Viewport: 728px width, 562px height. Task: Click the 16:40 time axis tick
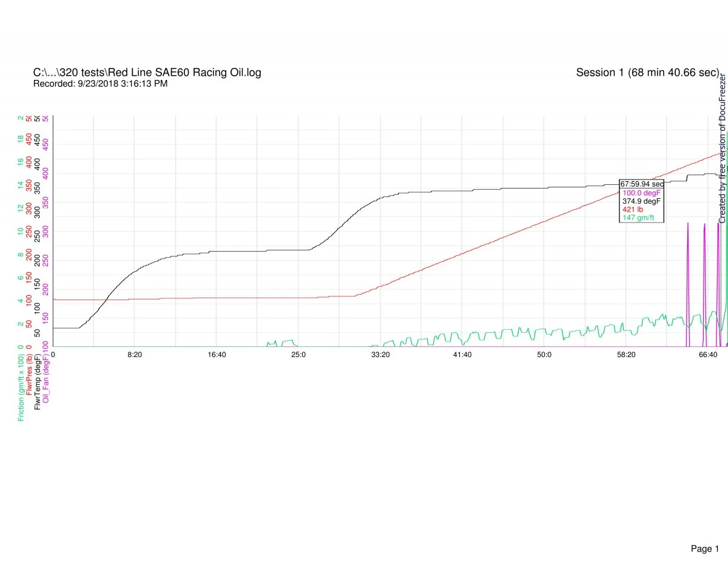point(217,354)
